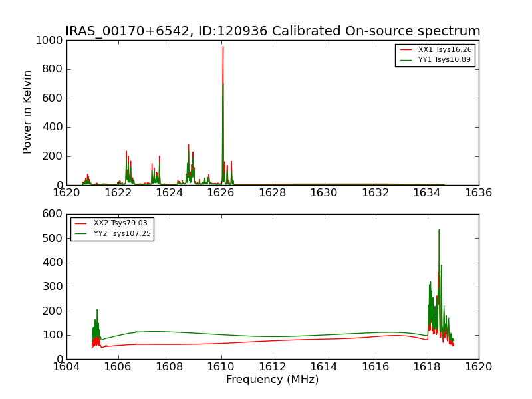Image resolution: width=532 pixels, height=399 pixels.
Task: Click the 400 tick label on top plot
Action: coord(53,127)
